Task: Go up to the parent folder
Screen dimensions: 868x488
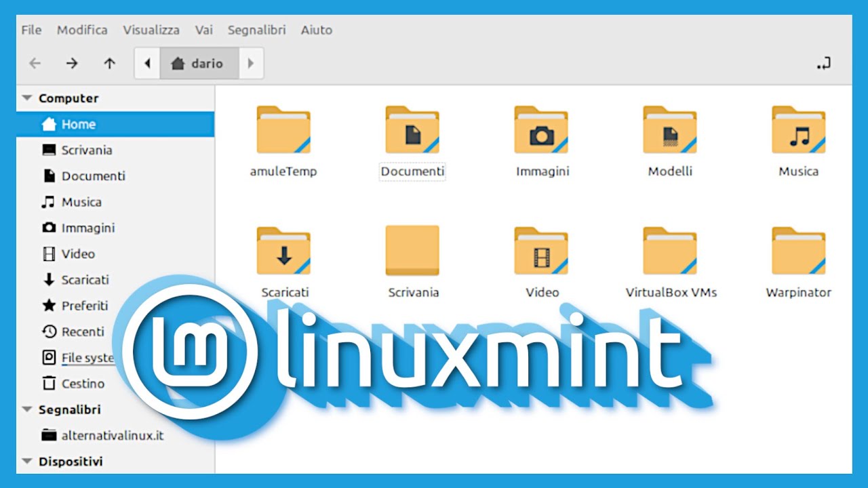Action: click(109, 64)
